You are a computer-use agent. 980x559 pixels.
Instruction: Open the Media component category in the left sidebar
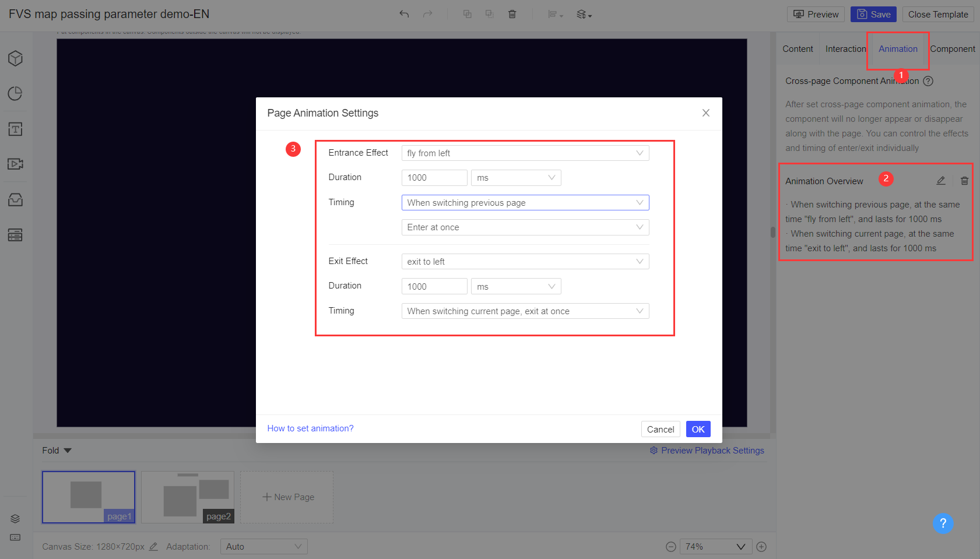(15, 164)
